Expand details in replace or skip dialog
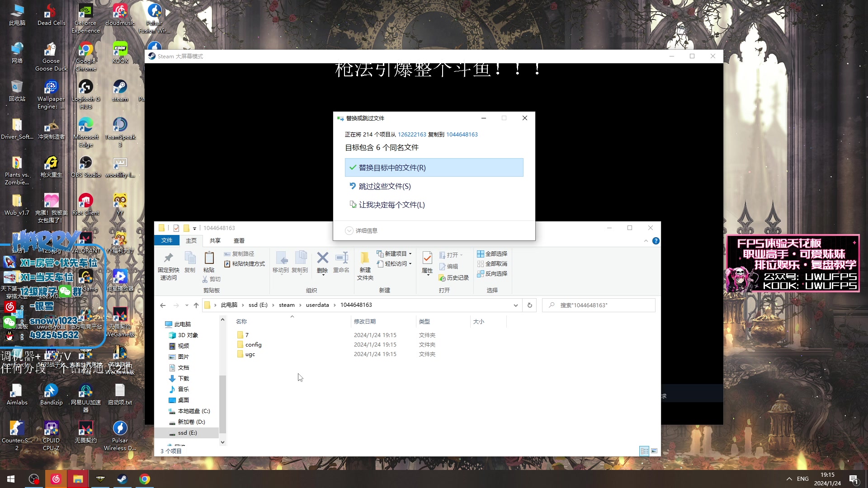Viewport: 868px width, 488px height. [x=361, y=230]
